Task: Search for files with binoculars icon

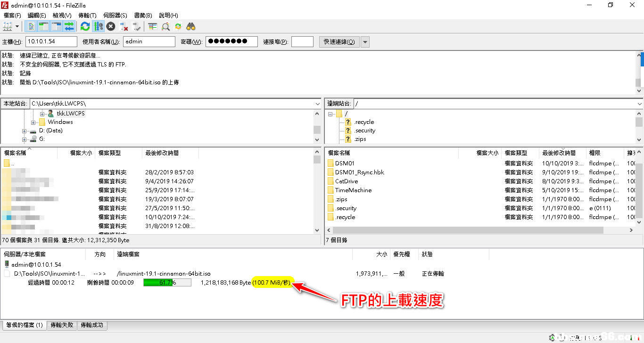Action: (x=191, y=26)
